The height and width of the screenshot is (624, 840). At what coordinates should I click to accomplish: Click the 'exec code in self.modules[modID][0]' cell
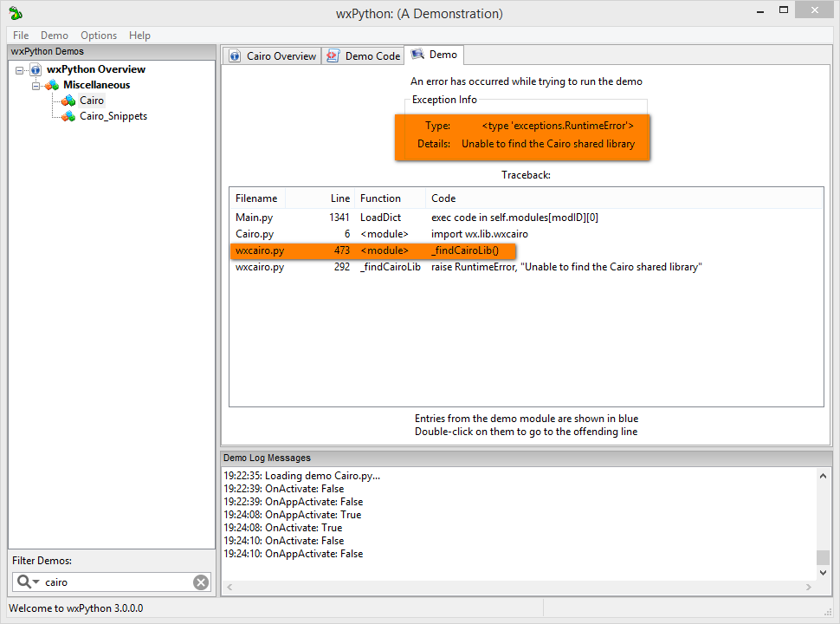514,218
